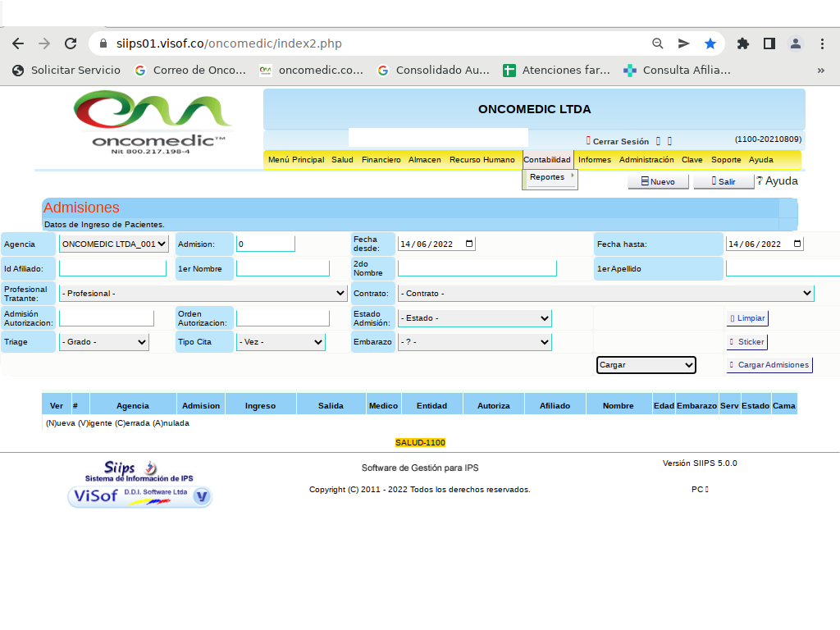
Task: Open the Chrome profile avatar icon
Action: click(x=795, y=43)
